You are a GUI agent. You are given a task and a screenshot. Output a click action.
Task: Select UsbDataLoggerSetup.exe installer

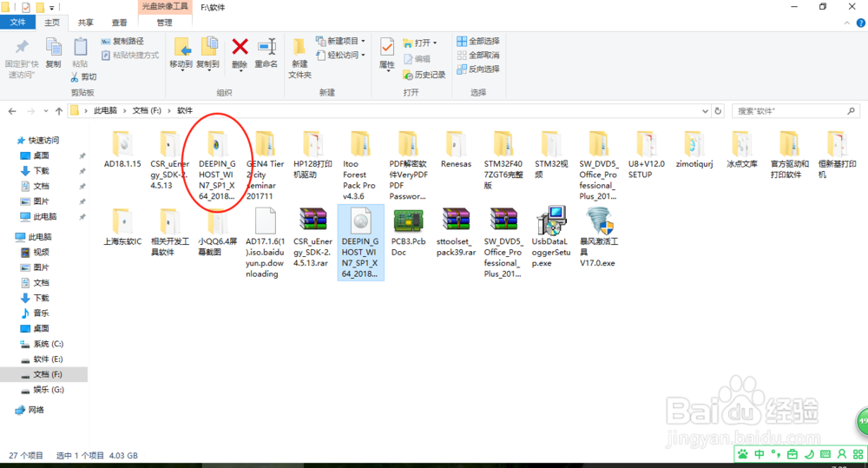pos(551,237)
